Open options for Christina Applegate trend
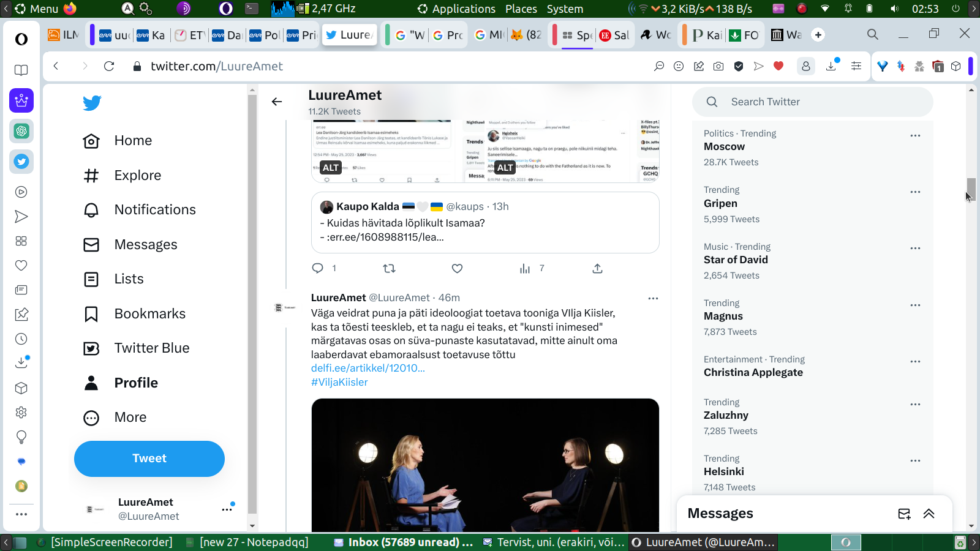Image resolution: width=980 pixels, height=551 pixels. (915, 361)
